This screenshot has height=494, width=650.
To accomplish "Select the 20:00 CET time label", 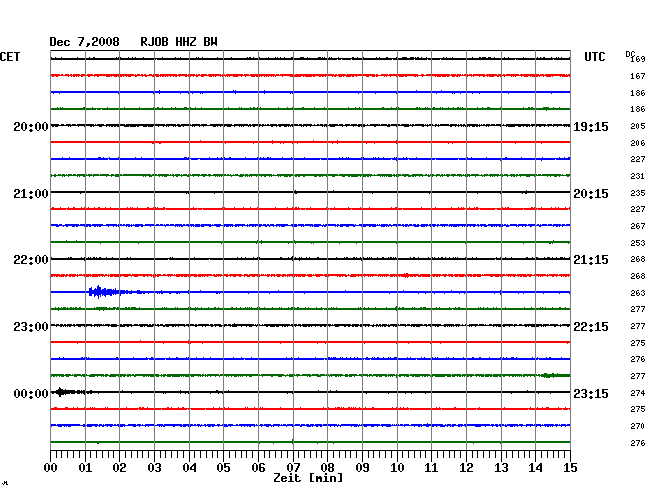I will [31, 126].
